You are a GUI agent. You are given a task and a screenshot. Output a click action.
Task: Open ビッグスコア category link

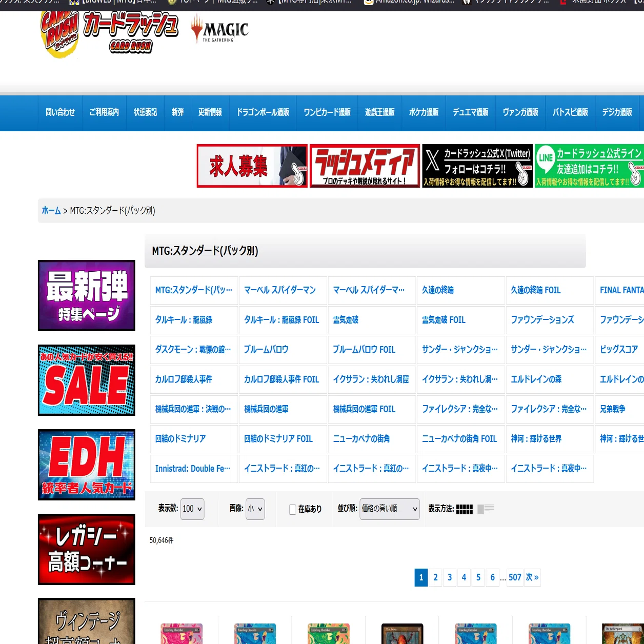click(x=619, y=350)
